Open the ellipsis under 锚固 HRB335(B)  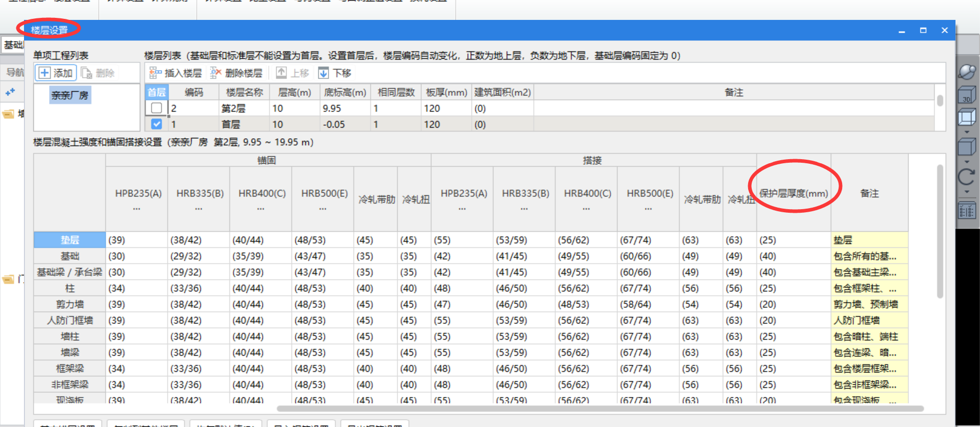198,209
